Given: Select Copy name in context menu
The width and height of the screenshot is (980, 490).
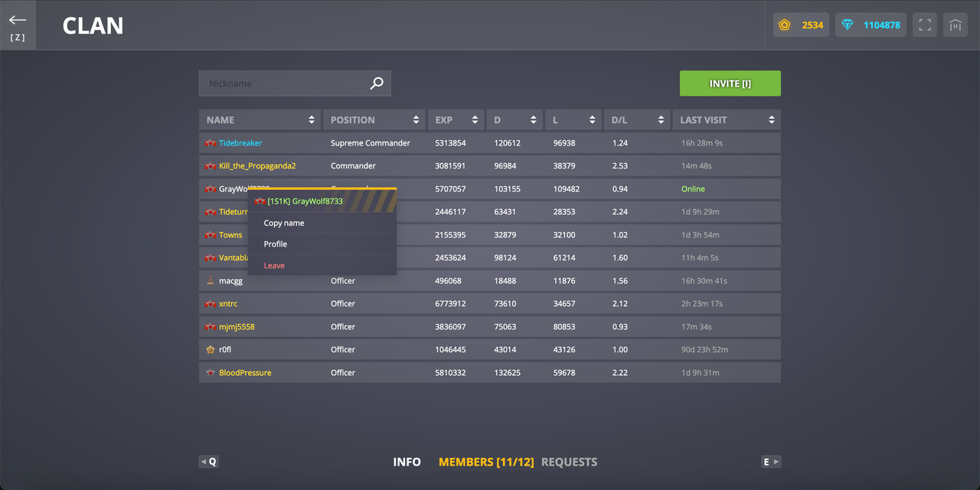Looking at the screenshot, I should tap(322, 223).
